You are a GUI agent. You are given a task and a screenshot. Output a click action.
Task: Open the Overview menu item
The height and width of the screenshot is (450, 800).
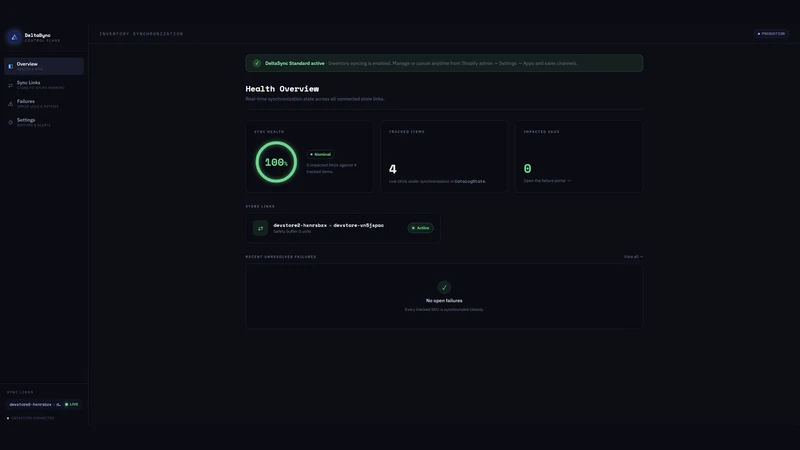(x=44, y=66)
